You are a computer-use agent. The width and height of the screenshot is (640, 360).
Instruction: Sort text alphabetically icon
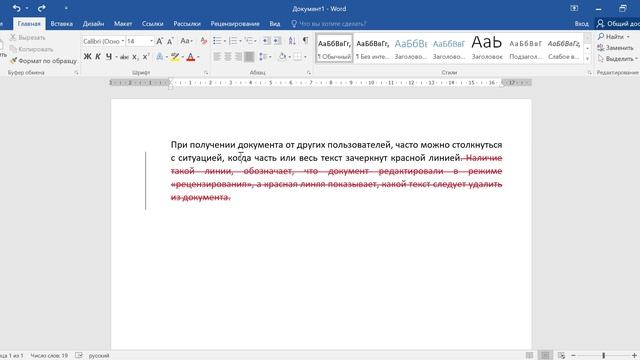292,40
